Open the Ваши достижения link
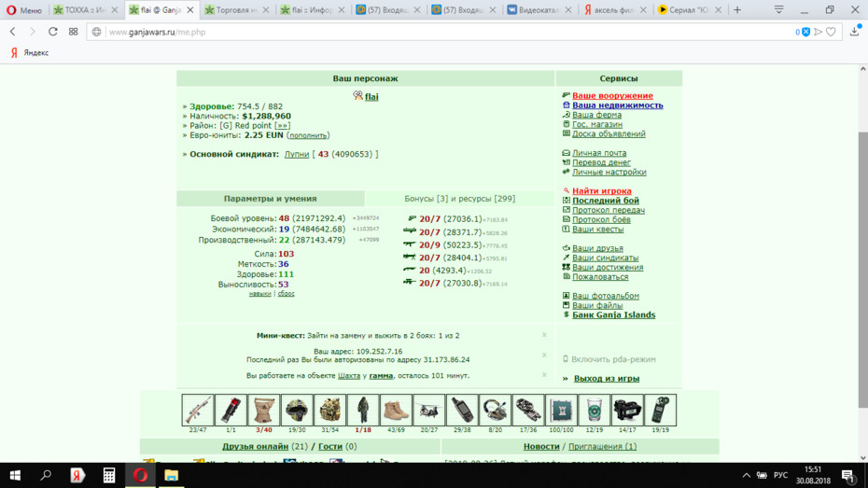Screen dimensions: 868x488 608,267
